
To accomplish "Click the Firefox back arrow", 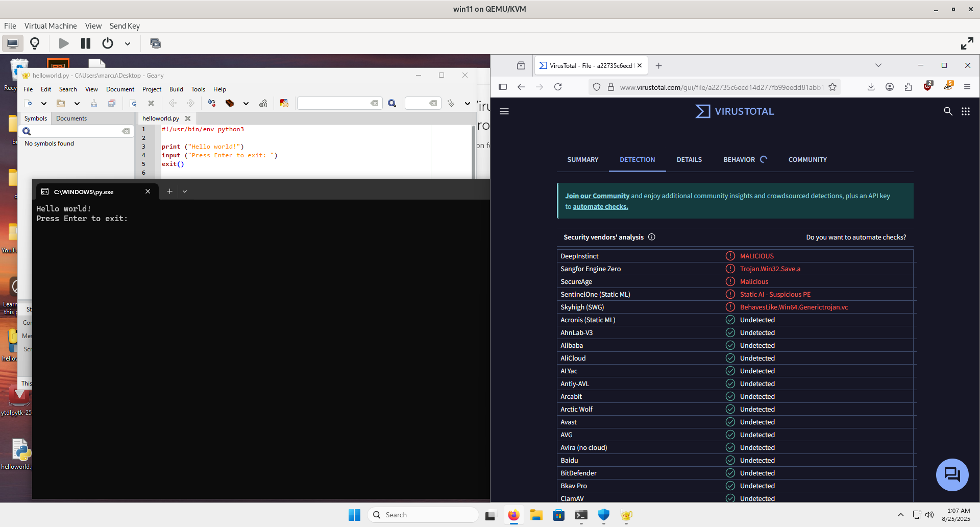I will 521,87.
